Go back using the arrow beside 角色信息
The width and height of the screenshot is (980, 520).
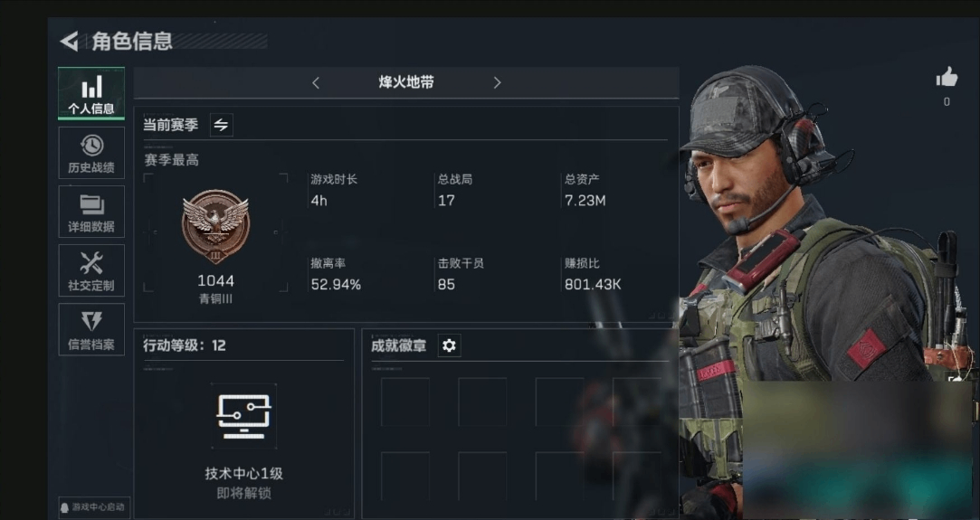70,42
